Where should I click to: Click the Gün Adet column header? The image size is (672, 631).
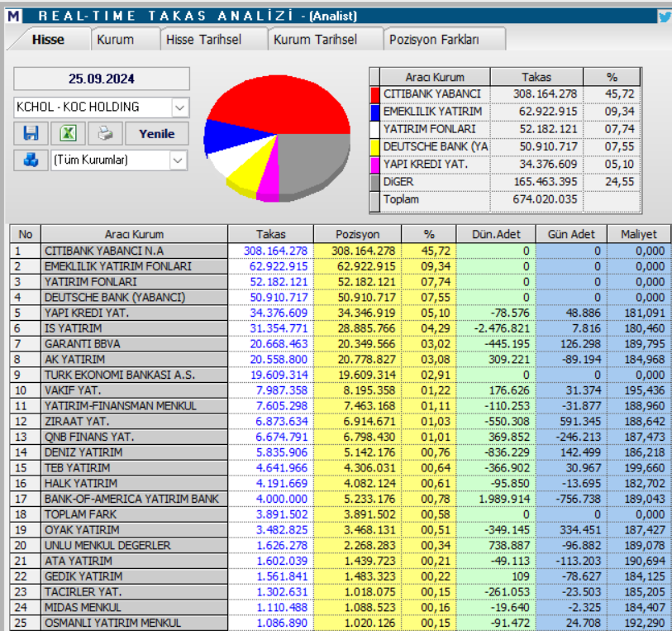click(571, 235)
